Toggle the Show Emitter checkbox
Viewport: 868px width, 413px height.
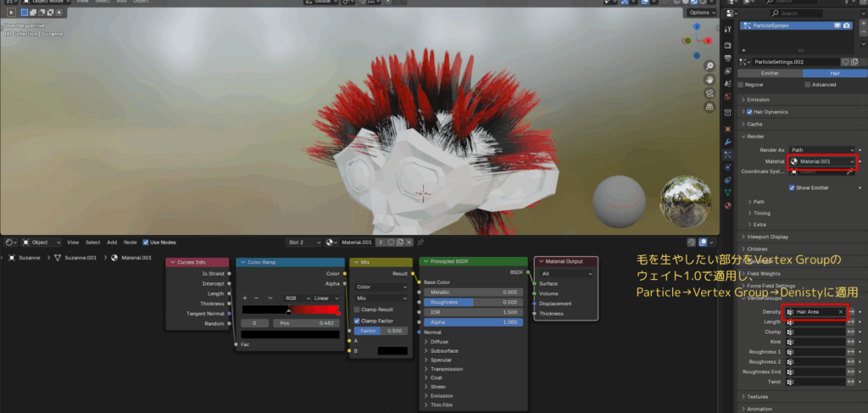pos(793,188)
